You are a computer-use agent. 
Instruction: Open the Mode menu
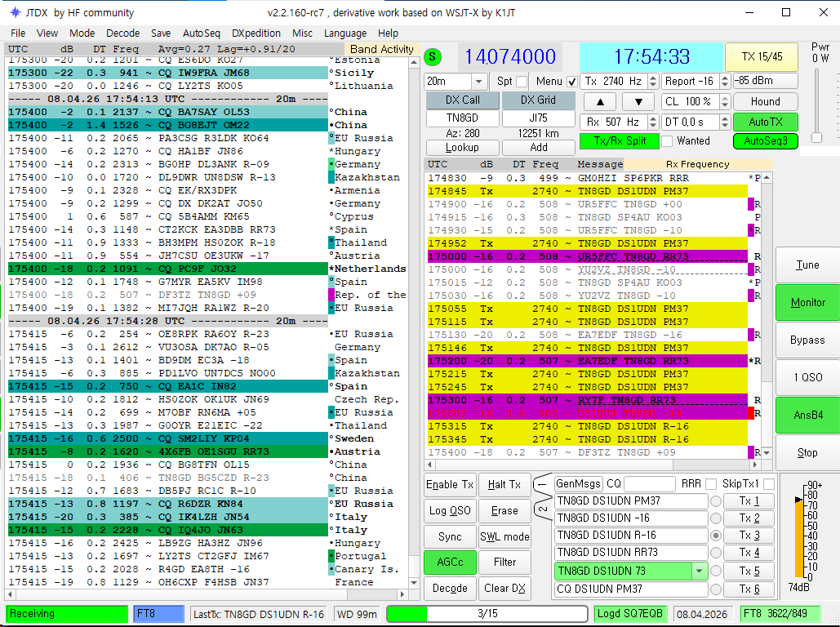pyautogui.click(x=82, y=33)
